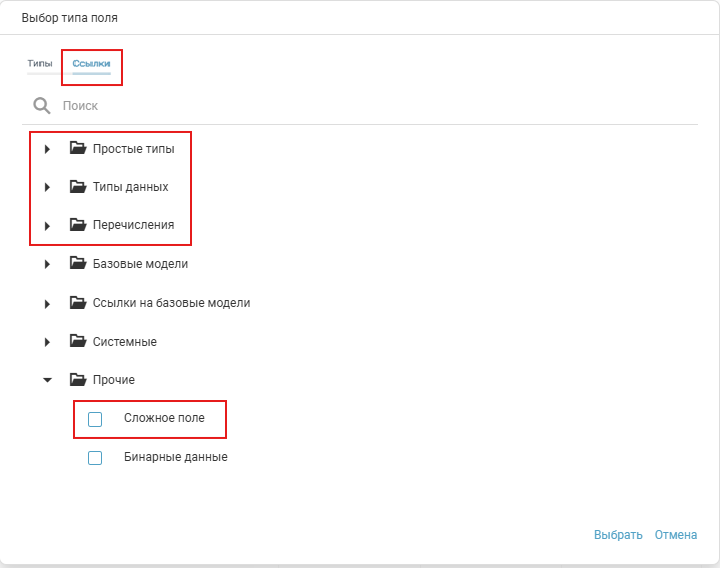Image resolution: width=720 pixels, height=568 pixels.
Task: Click the folder icon beside Простые типы
Action: [x=78, y=148]
